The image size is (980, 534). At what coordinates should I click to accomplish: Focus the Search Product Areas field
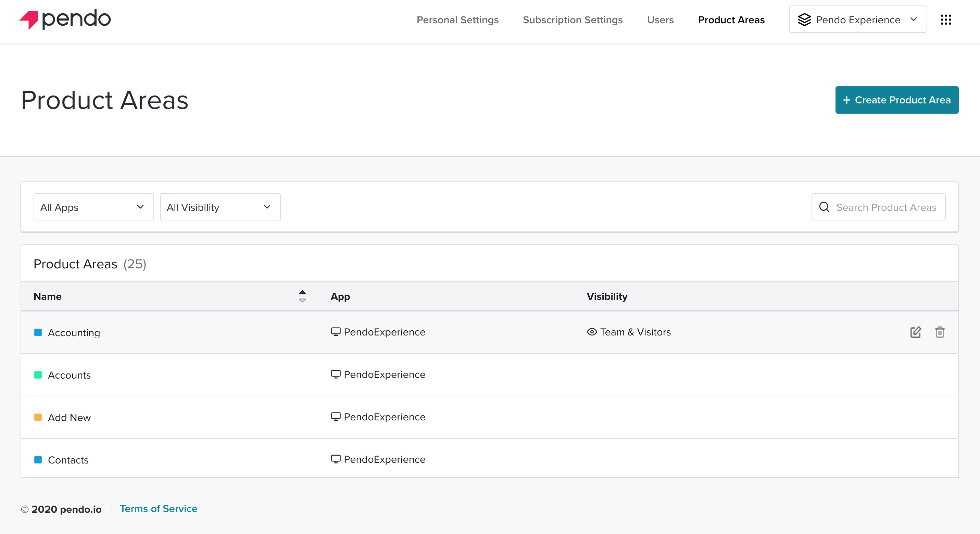(878, 207)
